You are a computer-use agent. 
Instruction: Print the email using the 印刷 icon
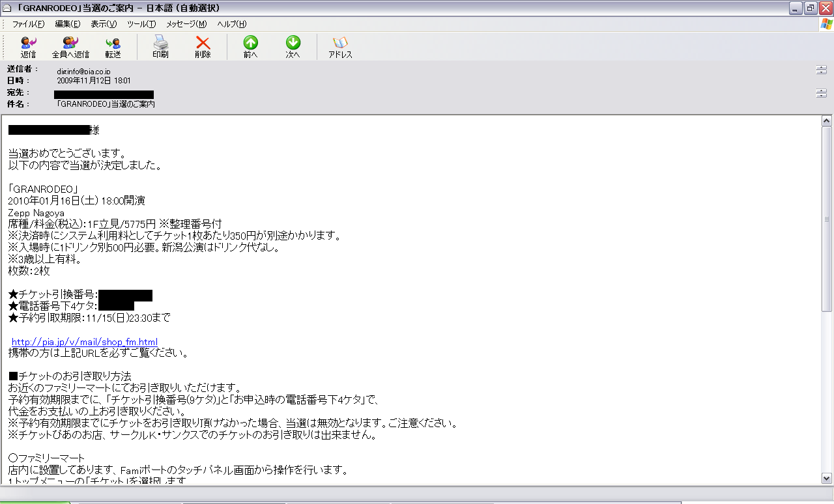point(160,48)
